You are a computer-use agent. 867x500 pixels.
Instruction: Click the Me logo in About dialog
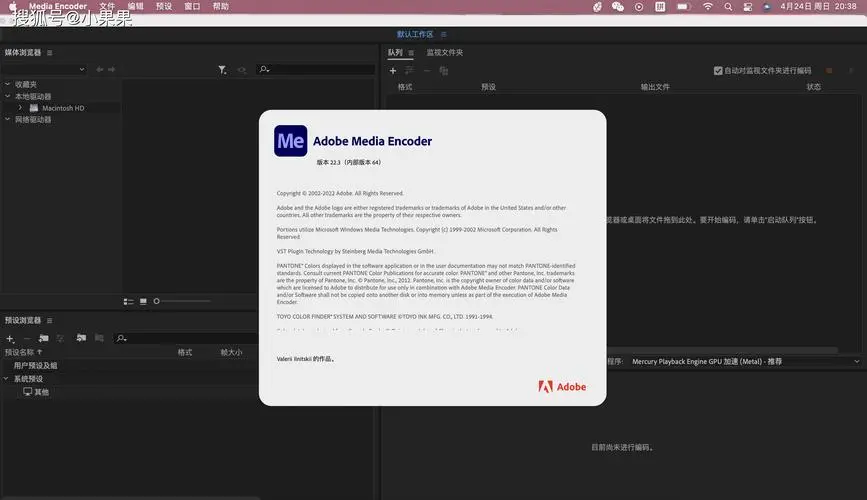point(290,141)
